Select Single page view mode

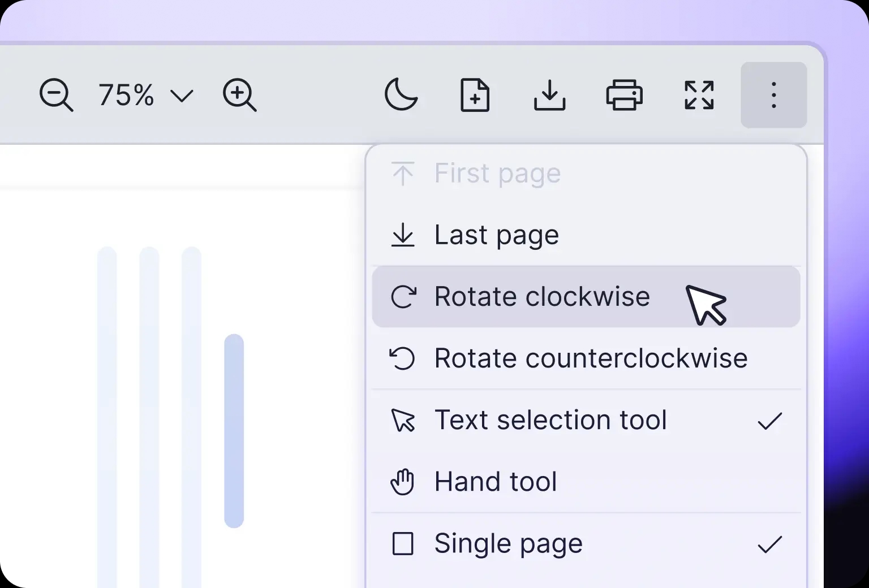coord(586,544)
